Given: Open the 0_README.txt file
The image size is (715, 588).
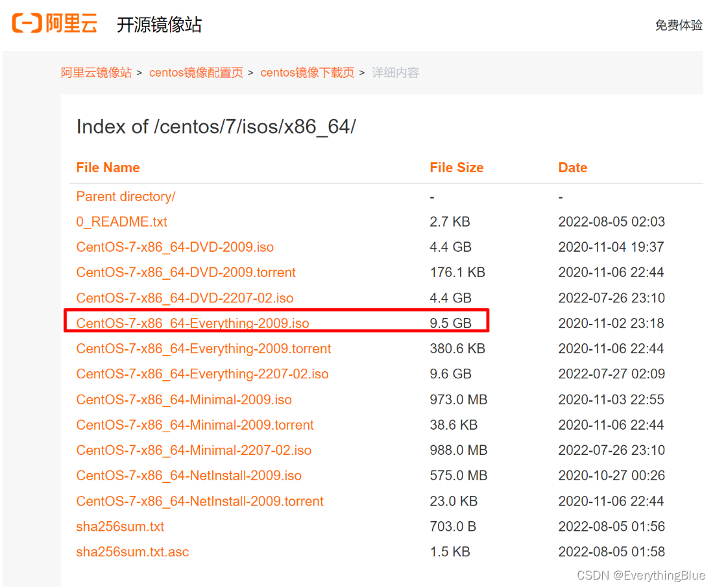Looking at the screenshot, I should coord(121,221).
